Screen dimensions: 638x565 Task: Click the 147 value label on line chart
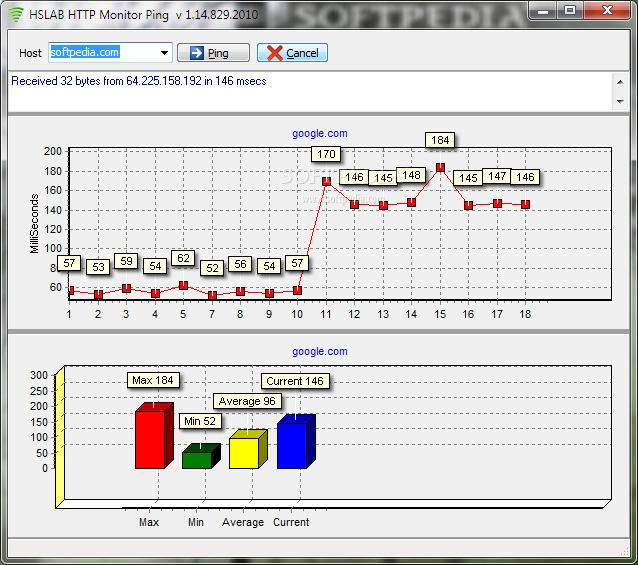pos(497,176)
